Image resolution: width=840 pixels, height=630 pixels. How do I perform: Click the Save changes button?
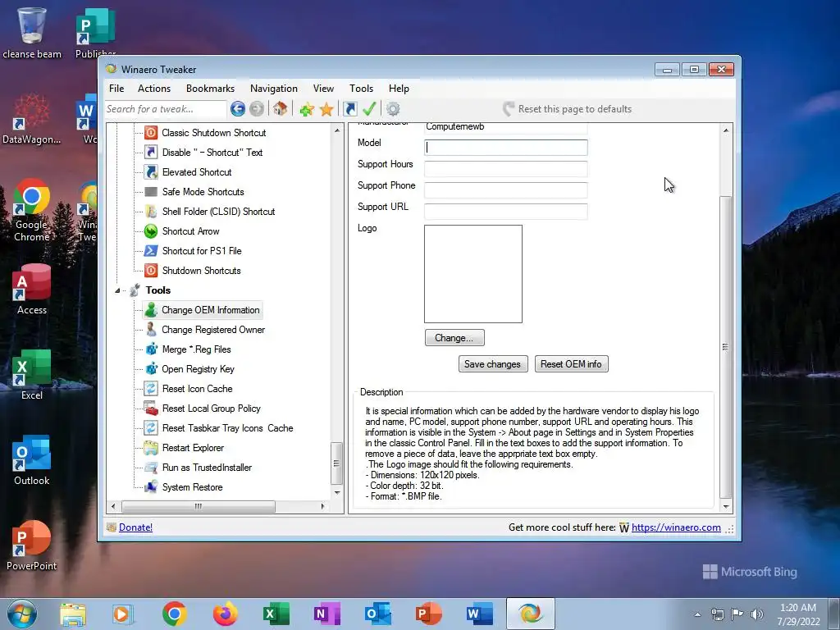pyautogui.click(x=493, y=363)
